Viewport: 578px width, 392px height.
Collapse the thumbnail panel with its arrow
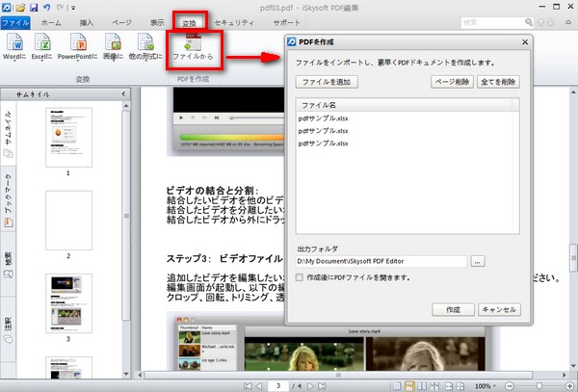tap(123, 94)
